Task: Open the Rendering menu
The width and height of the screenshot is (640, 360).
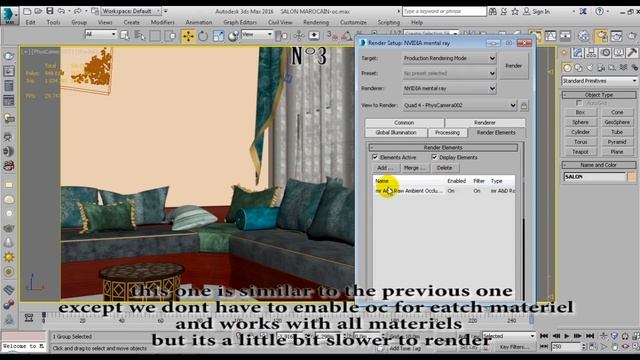Action: click(316, 22)
